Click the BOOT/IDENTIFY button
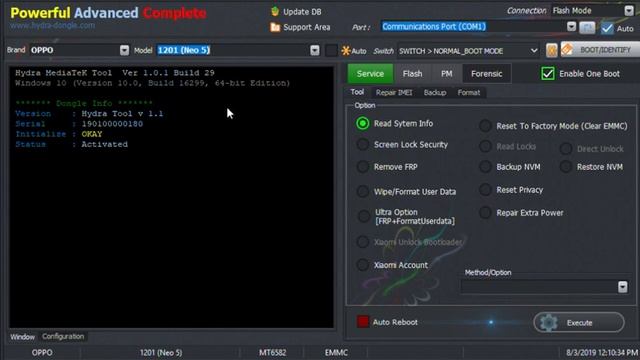Image resolution: width=640 pixels, height=360 pixels. [x=600, y=50]
